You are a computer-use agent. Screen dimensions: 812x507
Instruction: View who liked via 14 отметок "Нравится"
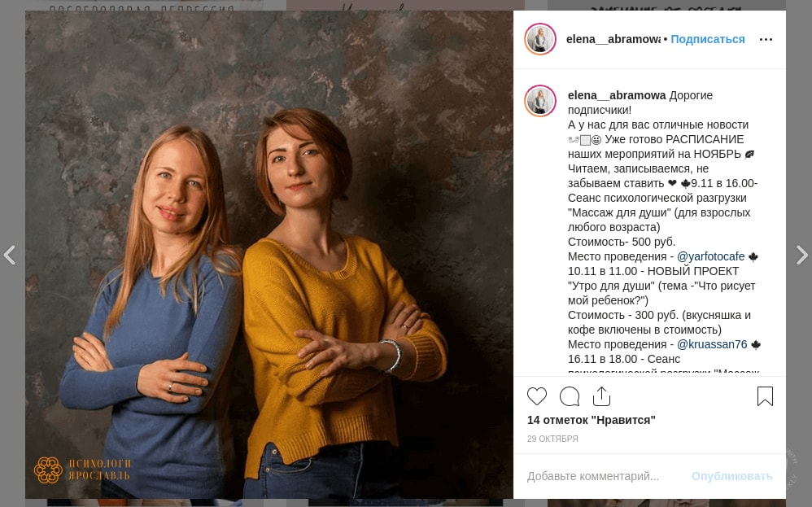pos(591,420)
